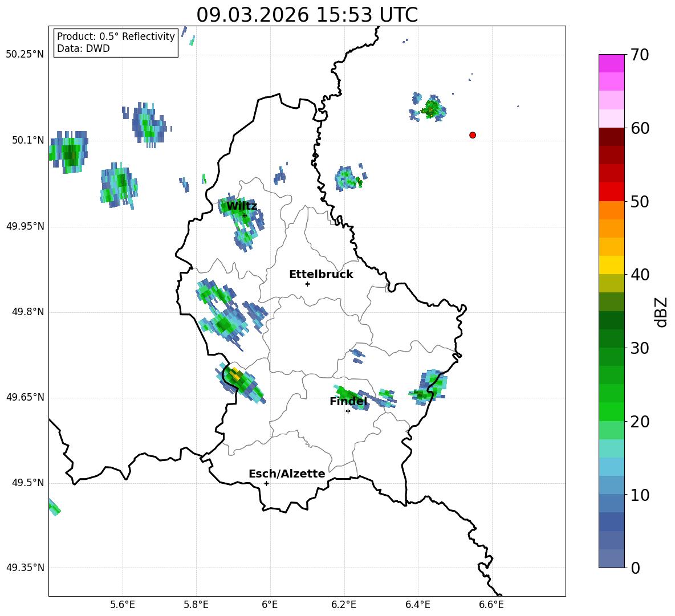Viewport: 675px width, 616px height.
Task: Click the plot title timestamp 09.03.2026 15:53 UTC
Action: tap(307, 15)
